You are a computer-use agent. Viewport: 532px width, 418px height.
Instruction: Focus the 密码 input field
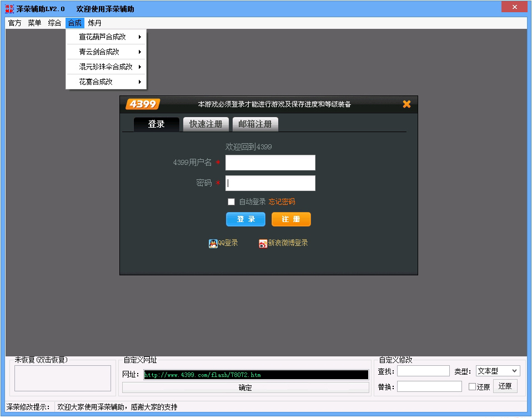pyautogui.click(x=270, y=183)
